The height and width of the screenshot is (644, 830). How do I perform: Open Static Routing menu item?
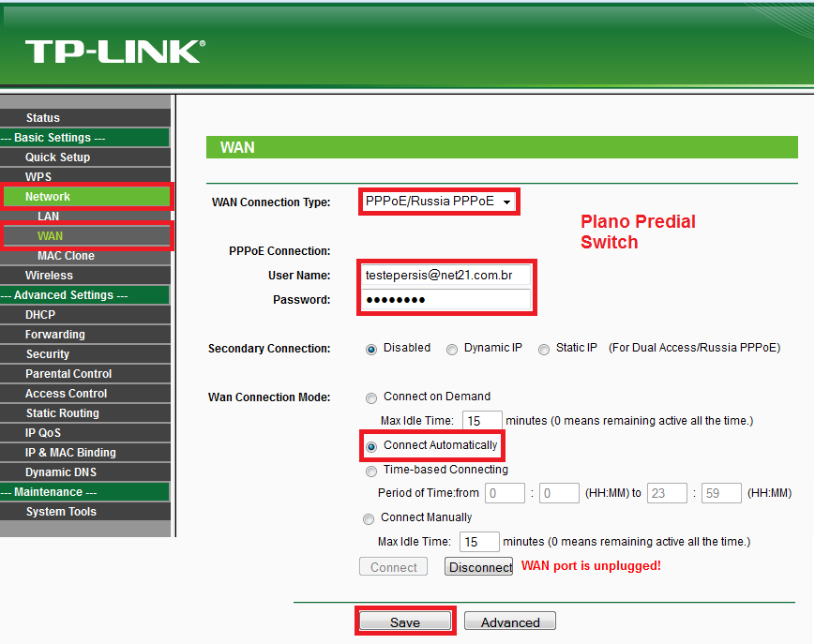(x=85, y=412)
